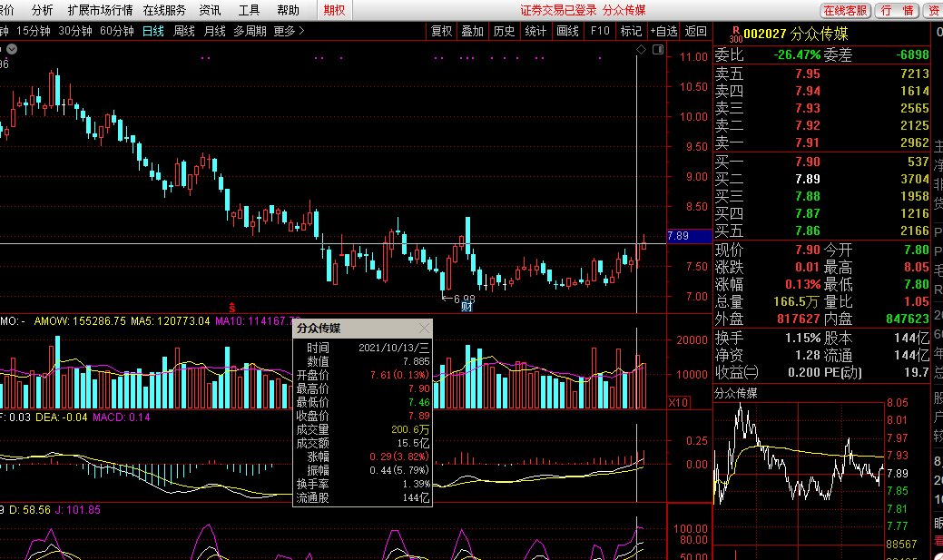The image size is (943, 560).
Task: Click the diamond marker icon above the chart
Action: coord(641,49)
